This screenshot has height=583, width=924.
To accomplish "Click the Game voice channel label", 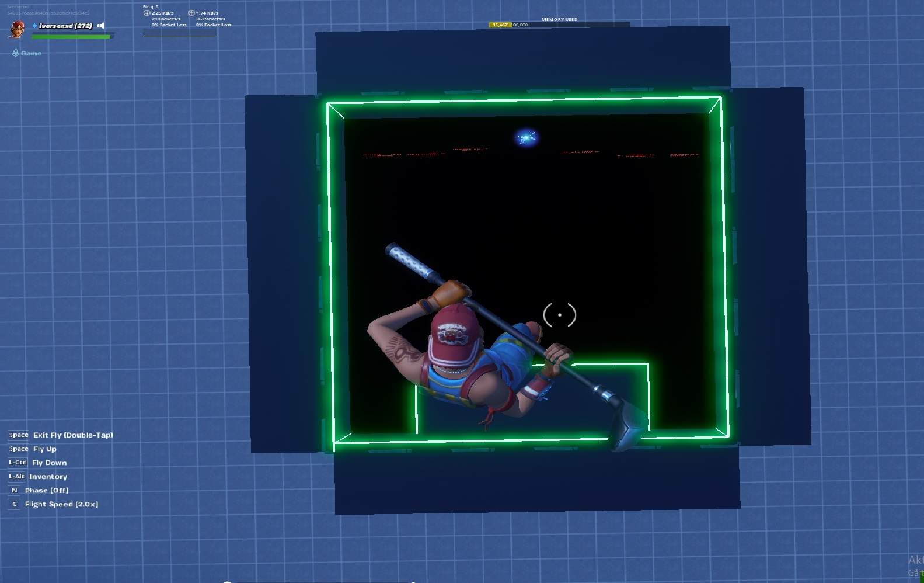I will click(x=31, y=53).
